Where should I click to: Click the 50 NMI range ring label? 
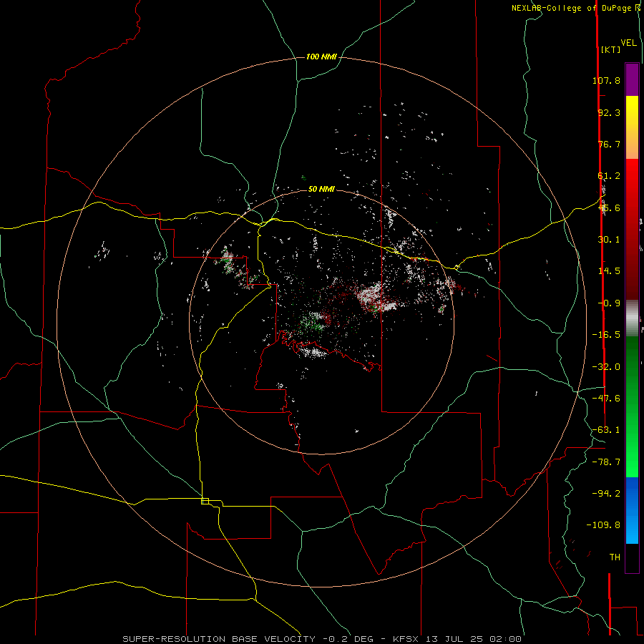pos(321,190)
